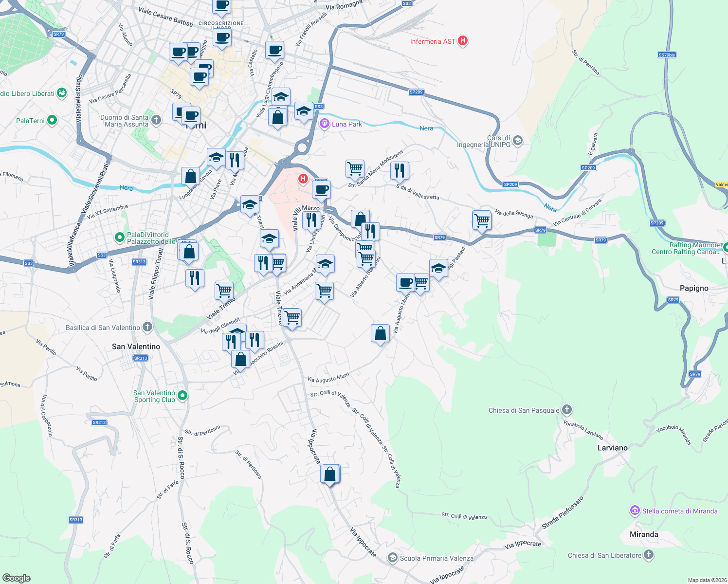Open the PalaTerni venue marker
Image resolution: width=728 pixels, height=584 pixels.
point(52,120)
